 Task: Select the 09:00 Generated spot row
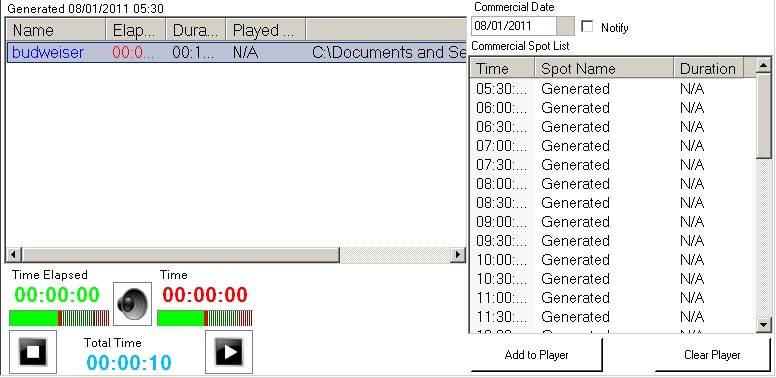pyautogui.click(x=613, y=222)
